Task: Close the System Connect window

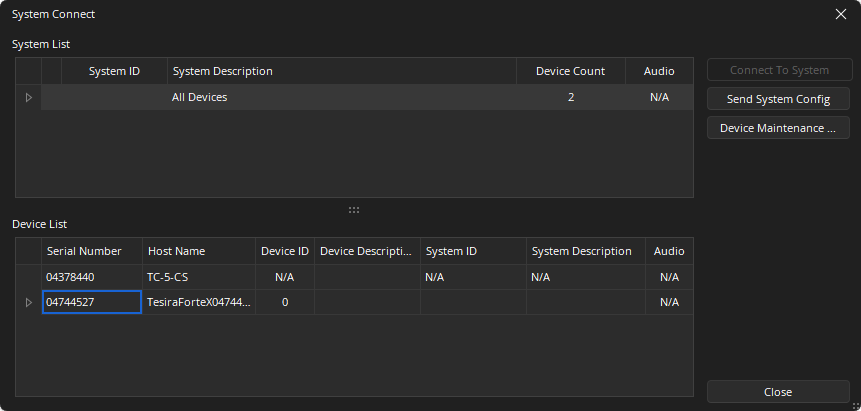Action: click(840, 15)
